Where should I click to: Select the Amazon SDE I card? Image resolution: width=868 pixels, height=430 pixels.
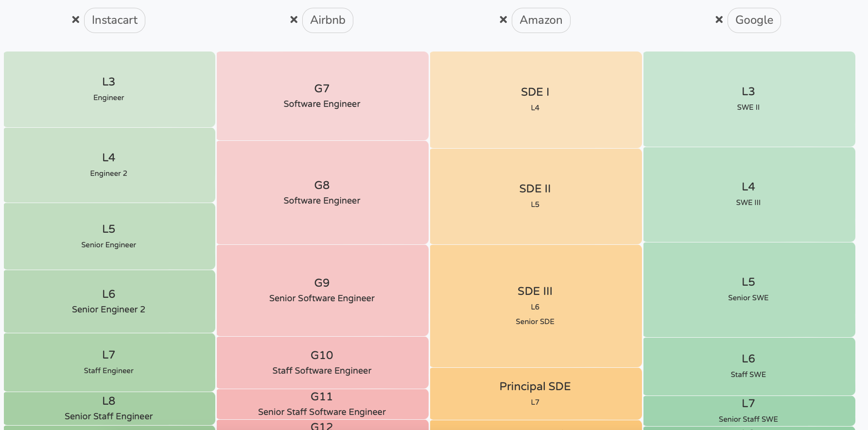(535, 99)
